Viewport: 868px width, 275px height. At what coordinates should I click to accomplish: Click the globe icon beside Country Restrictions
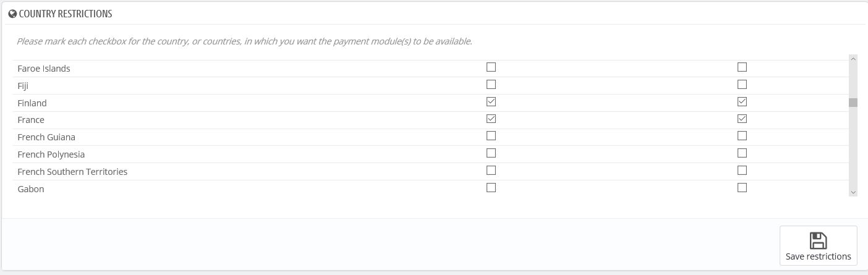[x=12, y=14]
